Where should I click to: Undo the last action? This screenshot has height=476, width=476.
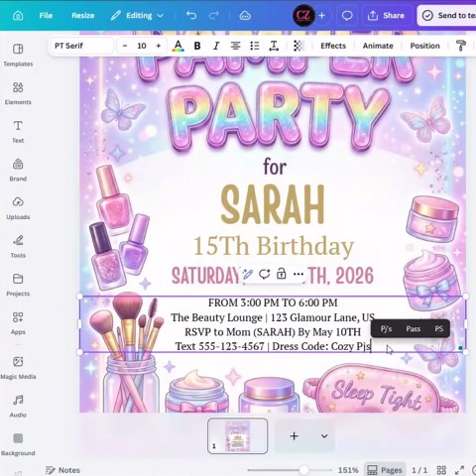191,16
